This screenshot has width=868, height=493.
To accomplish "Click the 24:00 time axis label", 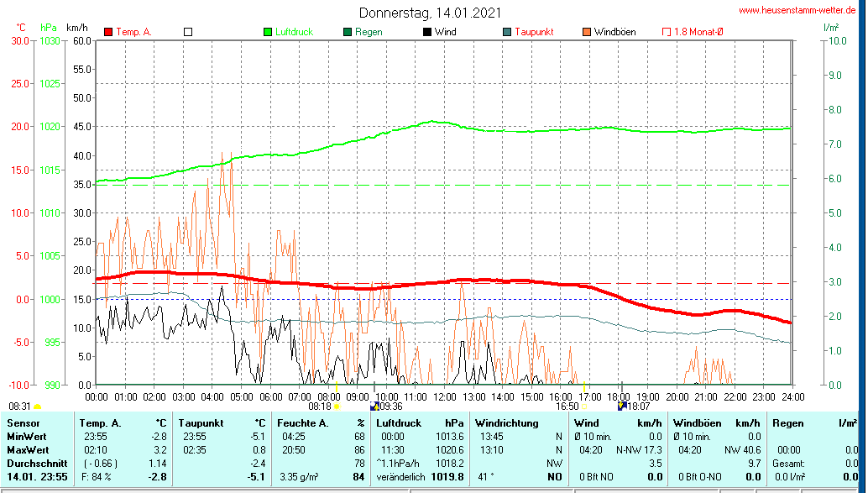I will [x=792, y=397].
